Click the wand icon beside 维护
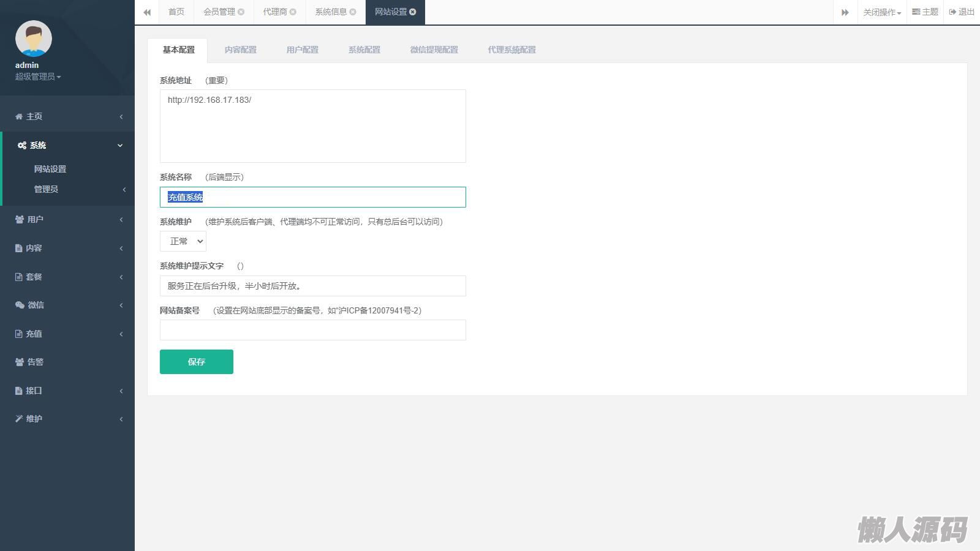Viewport: 980px width, 551px height. pyautogui.click(x=19, y=419)
